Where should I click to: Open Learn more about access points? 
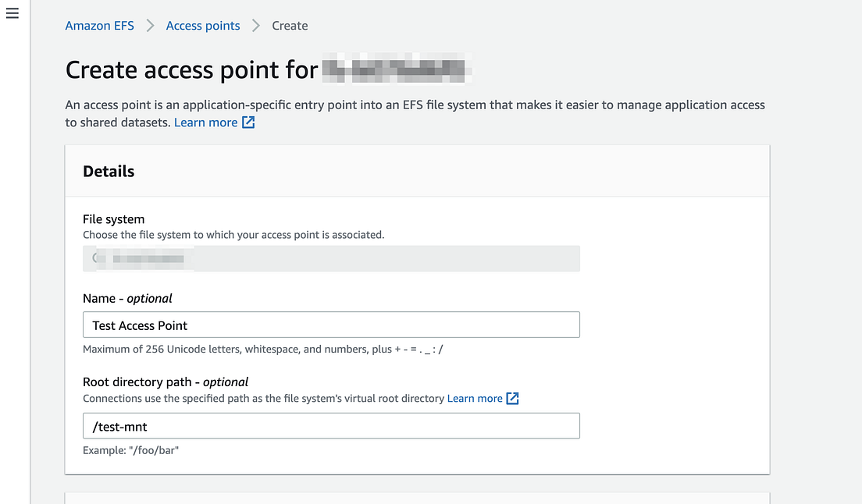[x=205, y=122]
